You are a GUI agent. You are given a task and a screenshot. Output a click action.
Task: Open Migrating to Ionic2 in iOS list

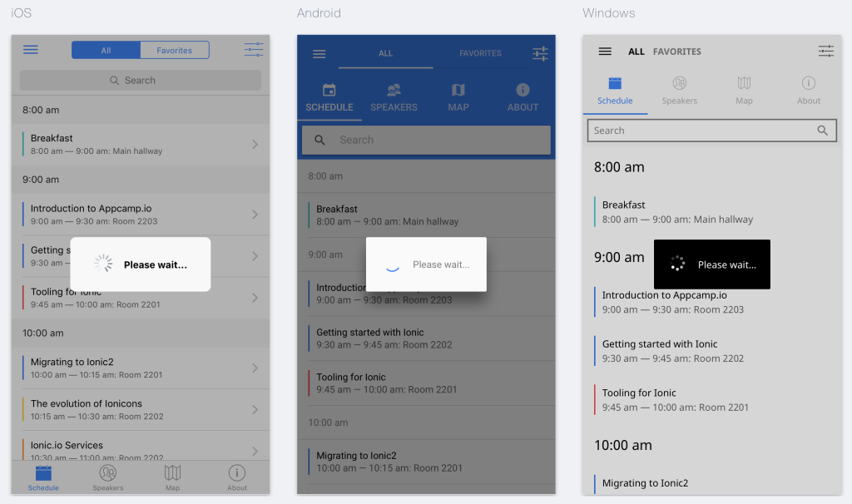[140, 368]
